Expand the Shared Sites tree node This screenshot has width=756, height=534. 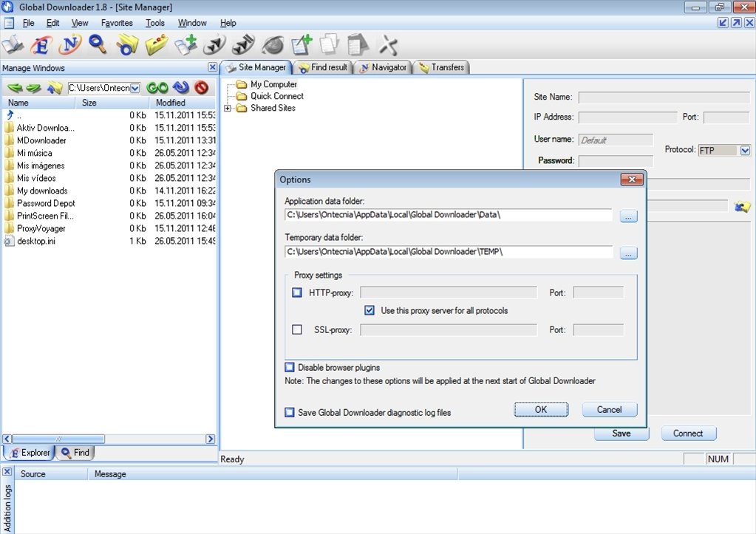click(228, 108)
